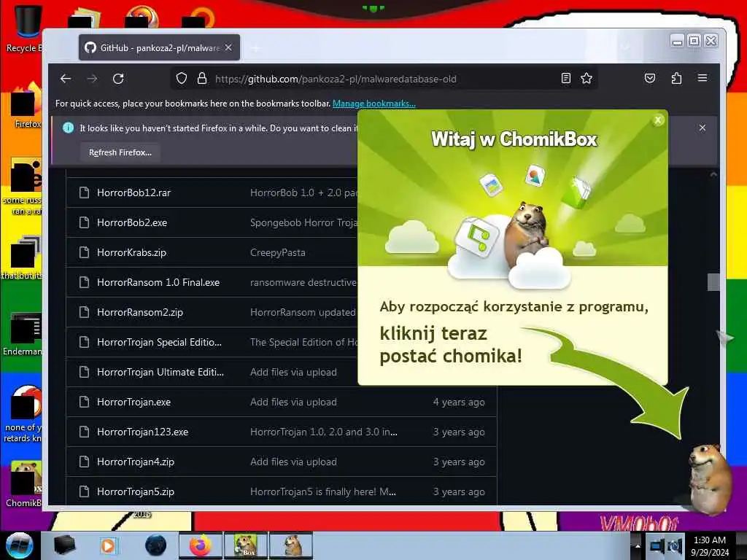
Task: Open HorrorTrojan Ultimate Edition file
Action: pos(160,373)
